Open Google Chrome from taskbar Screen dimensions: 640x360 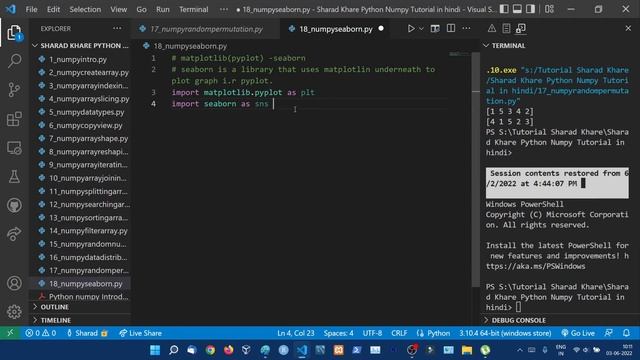(x=210, y=350)
